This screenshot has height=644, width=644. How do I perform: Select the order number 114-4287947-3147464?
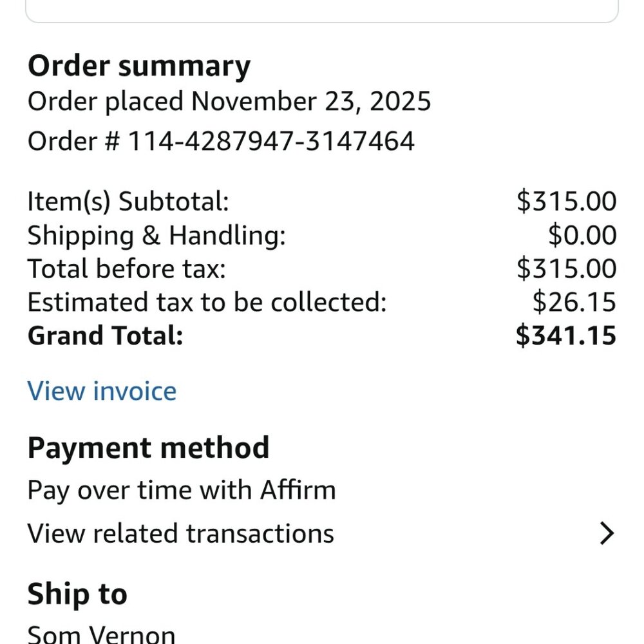pos(271,141)
